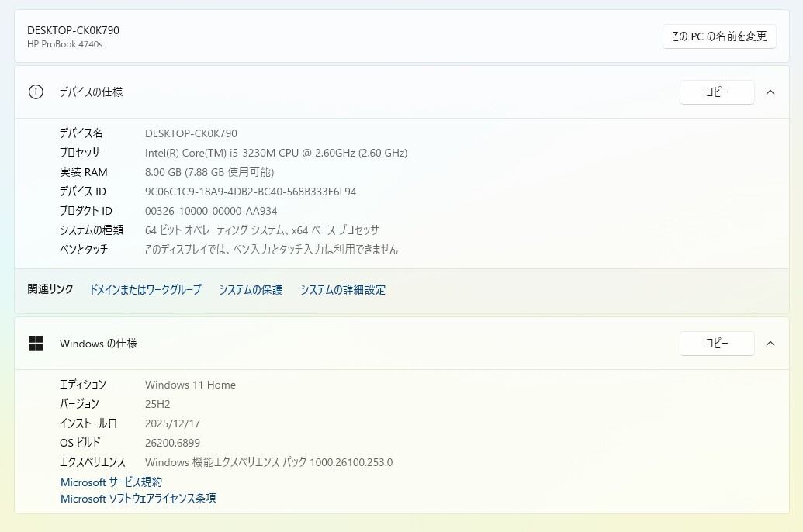This screenshot has height=532, width=803.
Task: Open Microsoft ソフトウェアライセンス条項 link
Action: tap(138, 499)
